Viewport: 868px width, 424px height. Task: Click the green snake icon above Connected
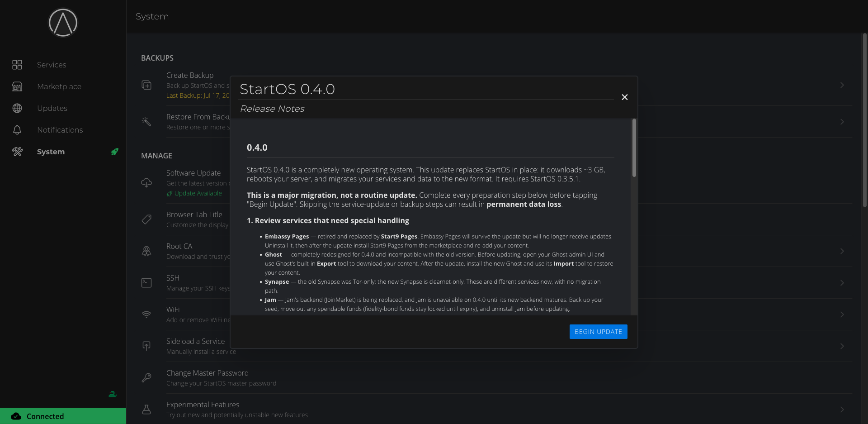(x=113, y=394)
